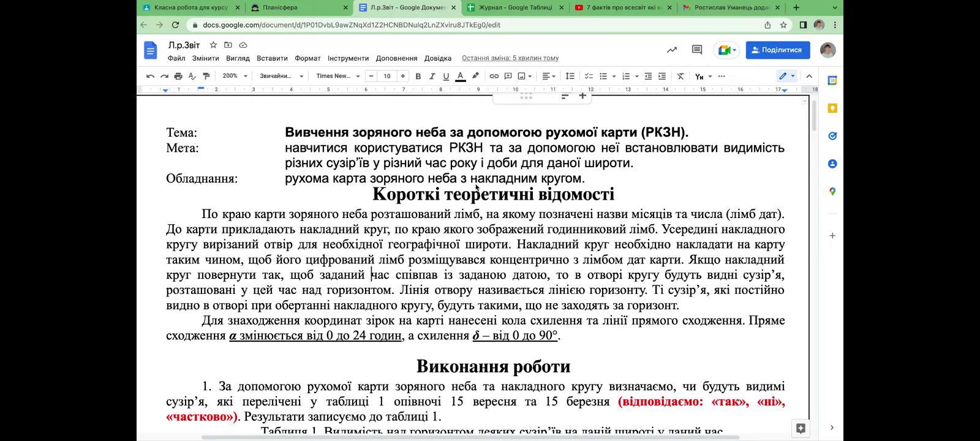The height and width of the screenshot is (441, 980).
Task: Click the print icon in the toolbar
Action: [x=178, y=76]
